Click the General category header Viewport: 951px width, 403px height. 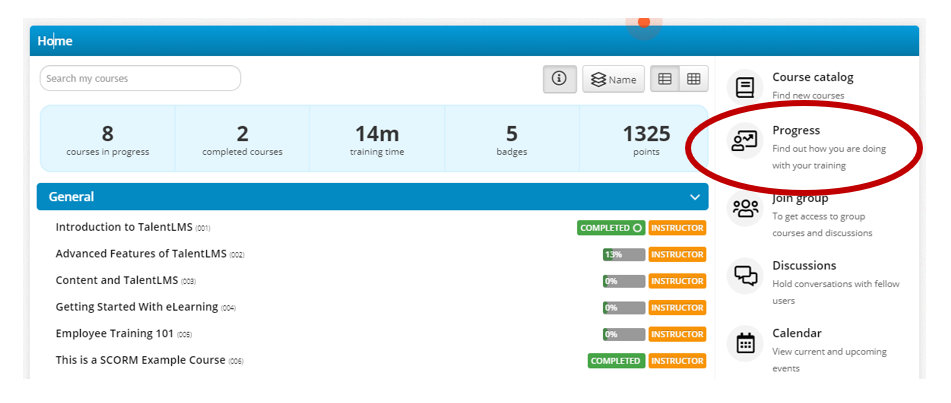click(x=372, y=197)
